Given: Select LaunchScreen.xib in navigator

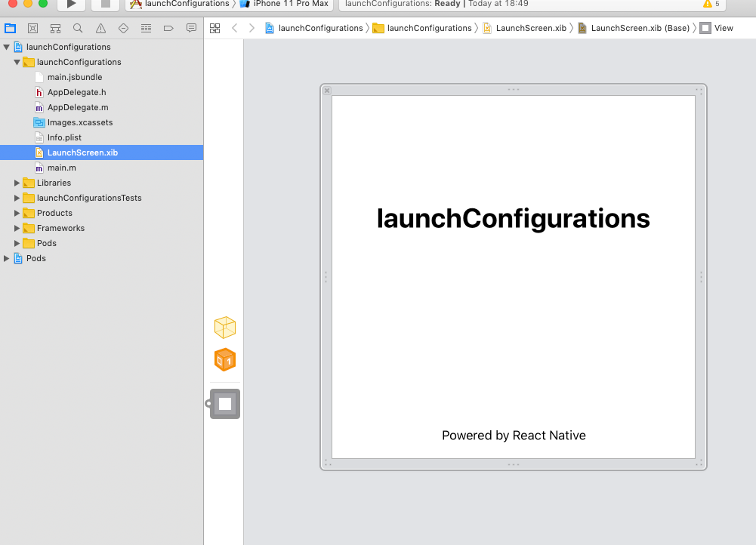Looking at the screenshot, I should click(101, 152).
